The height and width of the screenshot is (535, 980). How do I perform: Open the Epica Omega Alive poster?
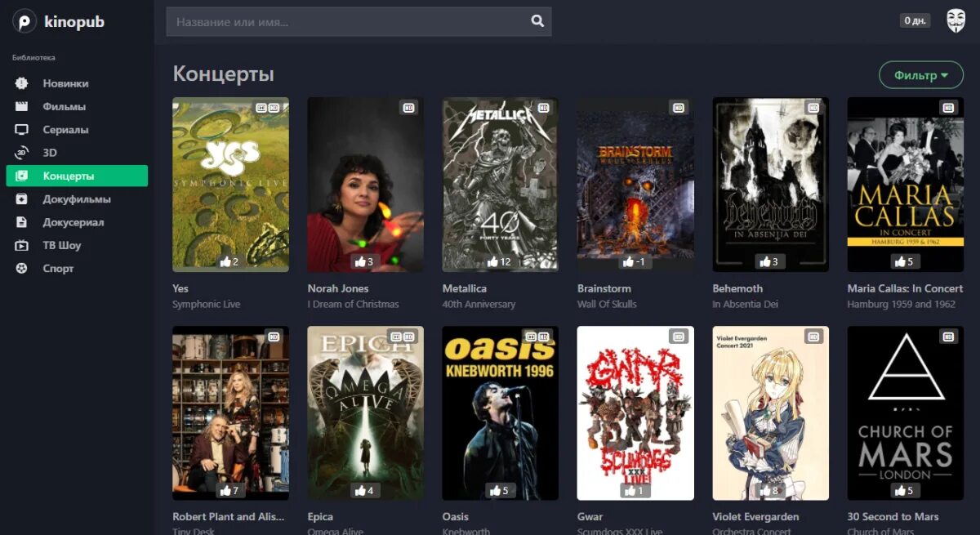(x=365, y=413)
